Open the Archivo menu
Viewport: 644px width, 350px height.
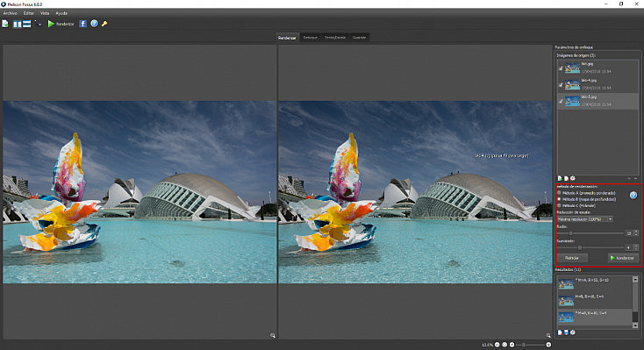(x=11, y=13)
